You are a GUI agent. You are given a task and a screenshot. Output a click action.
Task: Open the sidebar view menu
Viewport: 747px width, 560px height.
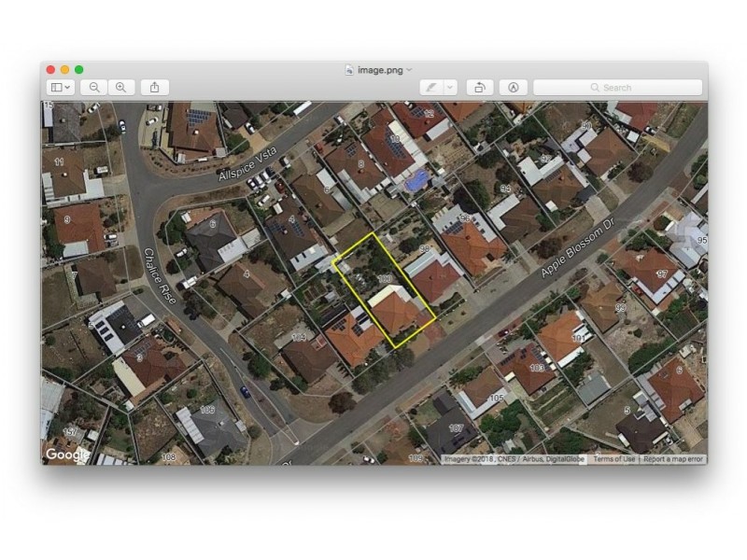(60, 87)
